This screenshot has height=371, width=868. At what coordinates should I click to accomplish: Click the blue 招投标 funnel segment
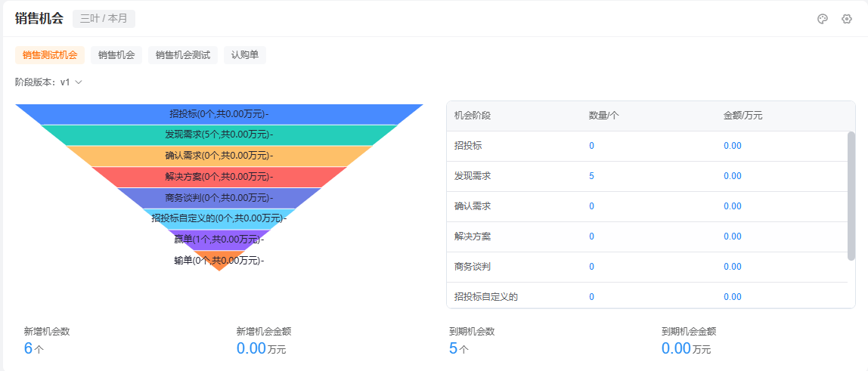pyautogui.click(x=219, y=114)
